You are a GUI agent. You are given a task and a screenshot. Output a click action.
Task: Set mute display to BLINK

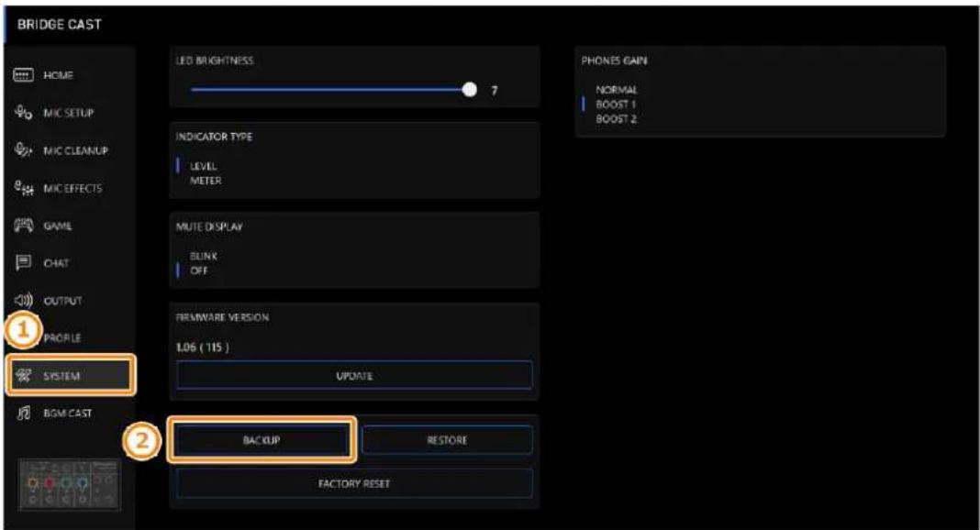pyautogui.click(x=204, y=256)
